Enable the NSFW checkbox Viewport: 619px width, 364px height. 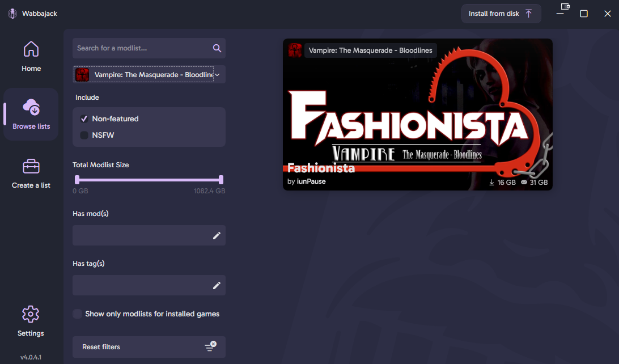point(84,135)
